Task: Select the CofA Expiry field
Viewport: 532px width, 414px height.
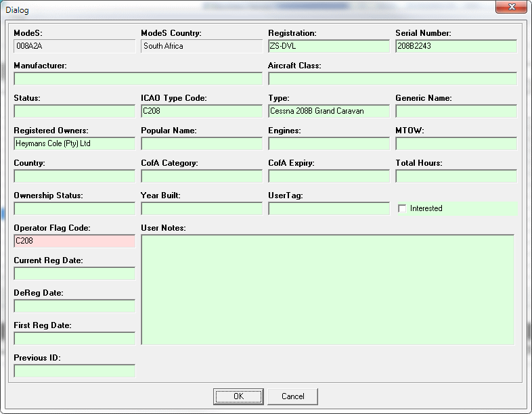Action: (328, 177)
